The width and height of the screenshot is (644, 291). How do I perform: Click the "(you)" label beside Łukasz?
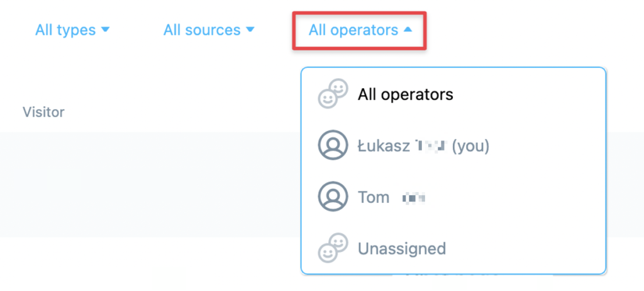(470, 146)
